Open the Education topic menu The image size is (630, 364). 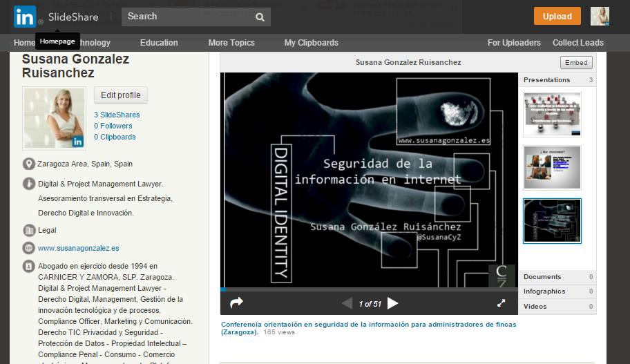coord(159,43)
